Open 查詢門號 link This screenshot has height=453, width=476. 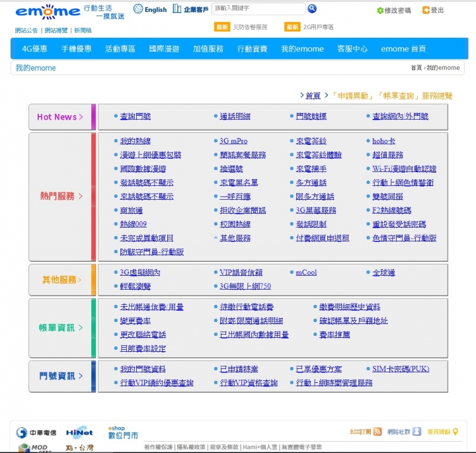click(136, 116)
